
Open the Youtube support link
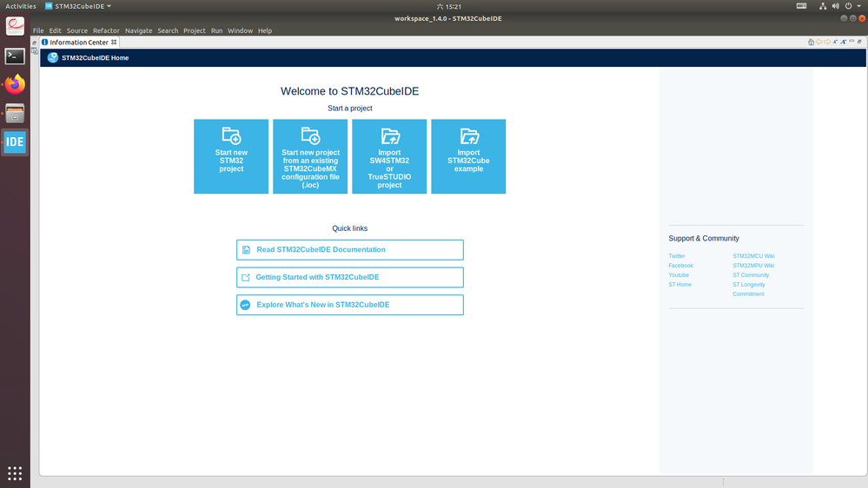[x=679, y=275]
